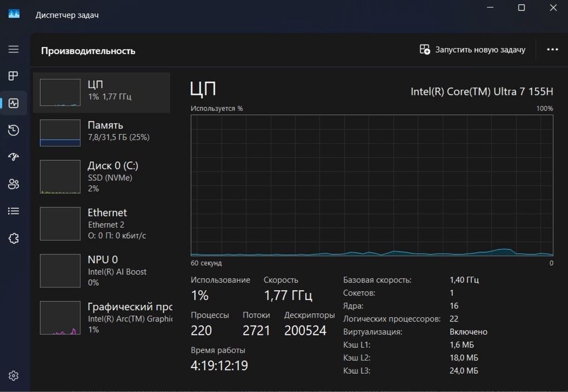Close the Task Manager window
568x392 pixels.
coord(553,7)
